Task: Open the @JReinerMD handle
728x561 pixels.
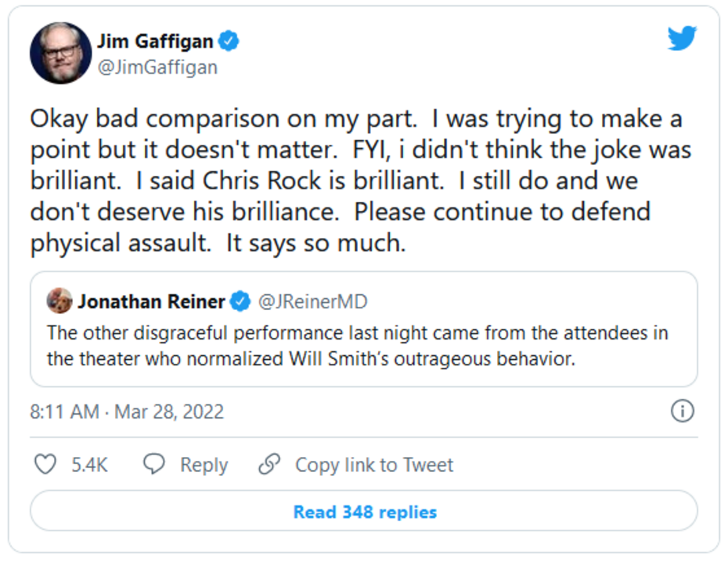Action: [312, 301]
